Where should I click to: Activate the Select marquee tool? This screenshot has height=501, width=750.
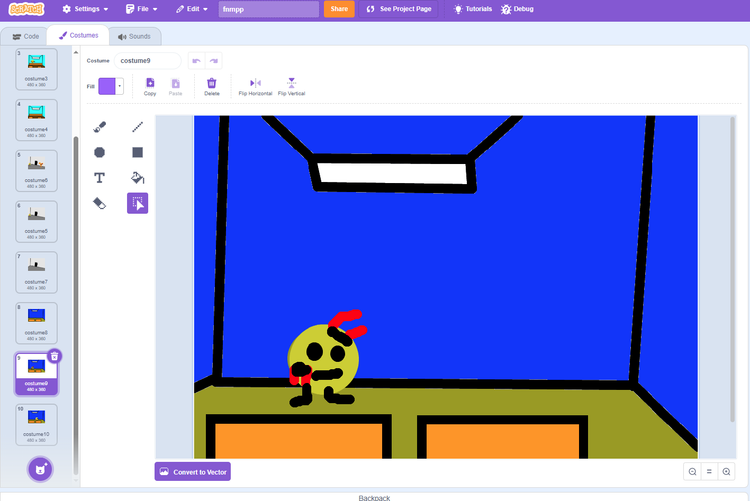(x=137, y=203)
